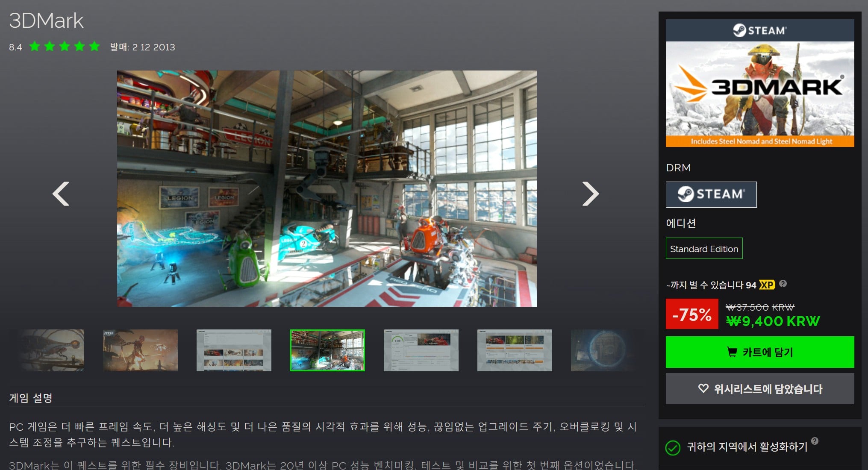Toggle the wishlist heart button

point(760,389)
